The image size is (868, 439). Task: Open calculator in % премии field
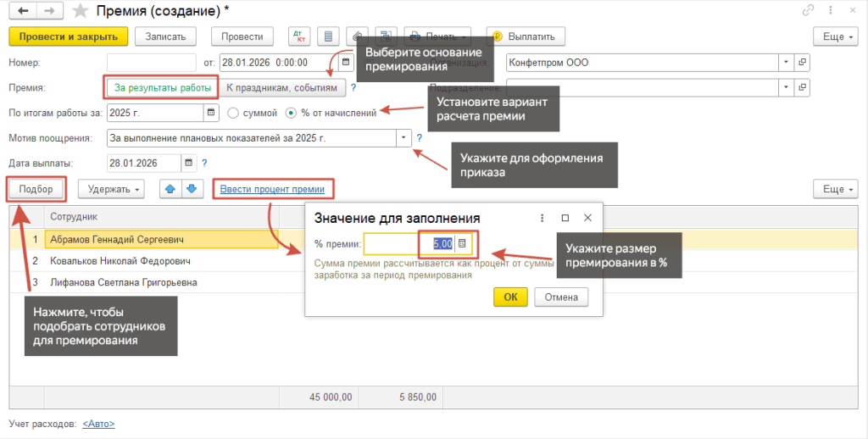(x=463, y=244)
